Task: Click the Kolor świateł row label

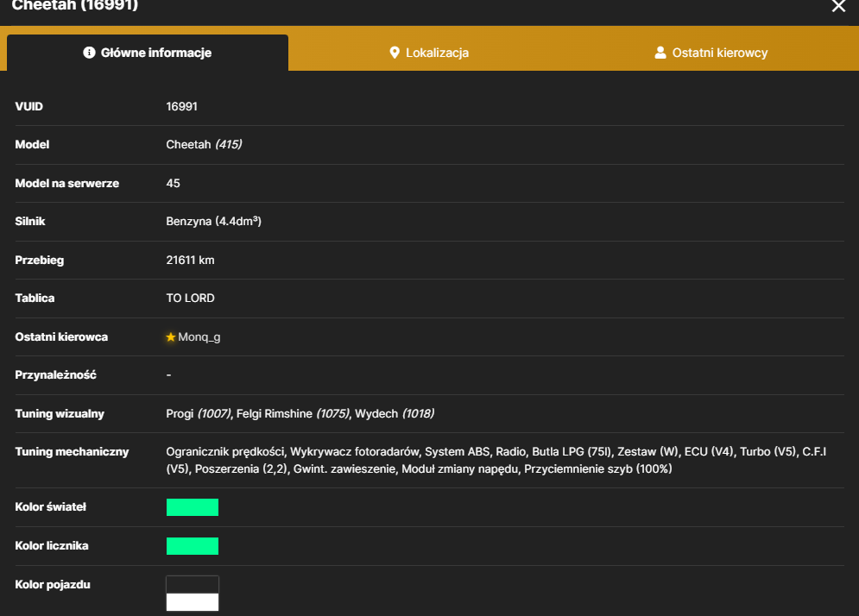Action: [x=50, y=507]
